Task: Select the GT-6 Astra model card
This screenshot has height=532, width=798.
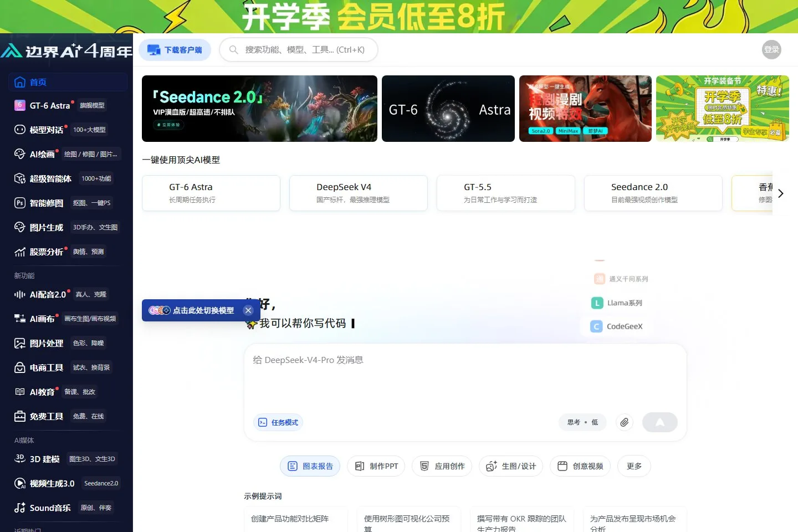Action: point(211,193)
